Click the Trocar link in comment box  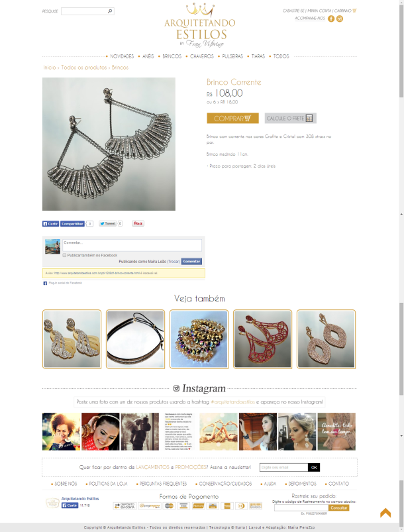[174, 262]
